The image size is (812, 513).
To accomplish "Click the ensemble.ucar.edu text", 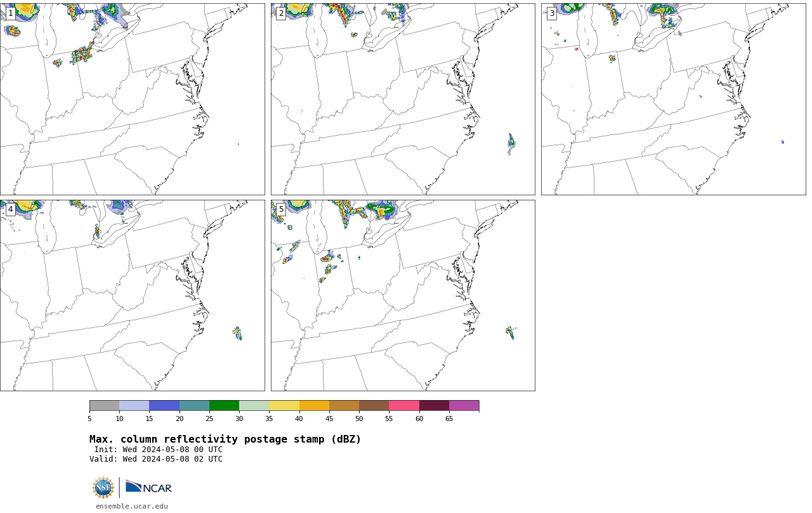I will pos(132,506).
